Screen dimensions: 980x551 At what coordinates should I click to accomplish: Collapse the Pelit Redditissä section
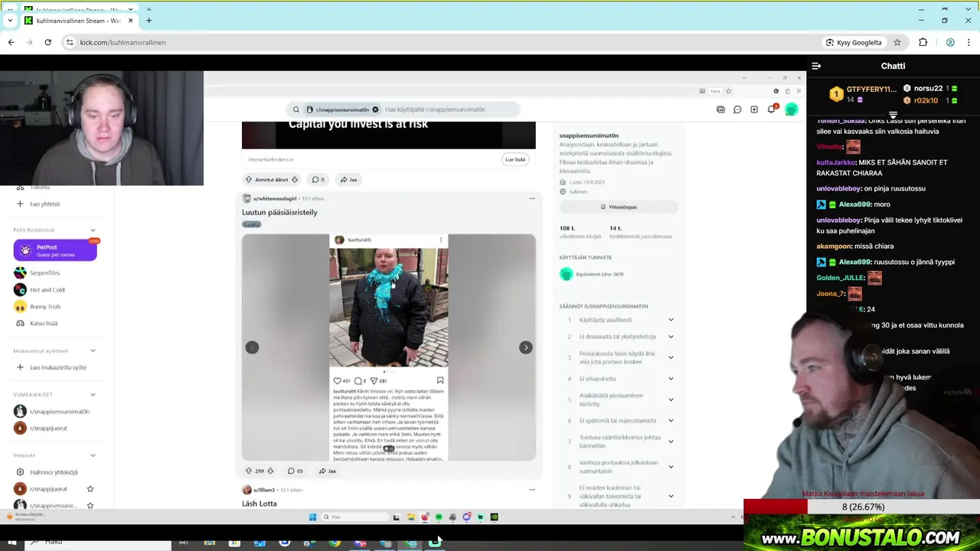(93, 230)
